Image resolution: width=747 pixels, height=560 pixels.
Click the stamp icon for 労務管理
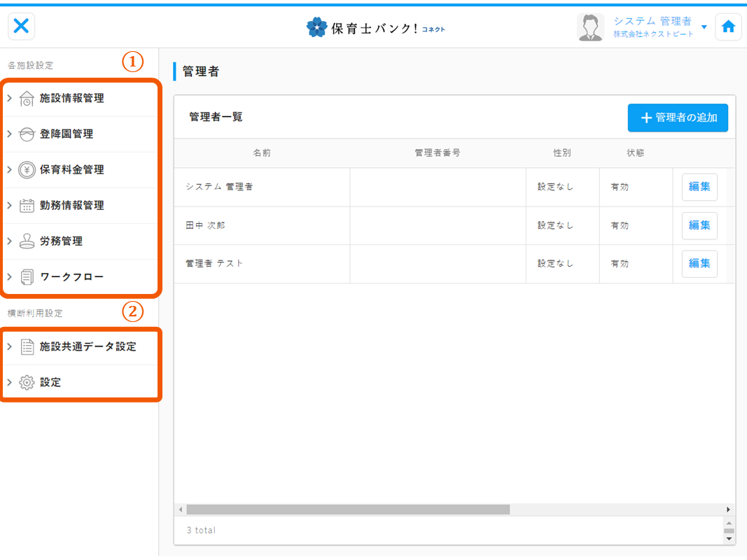(x=27, y=241)
